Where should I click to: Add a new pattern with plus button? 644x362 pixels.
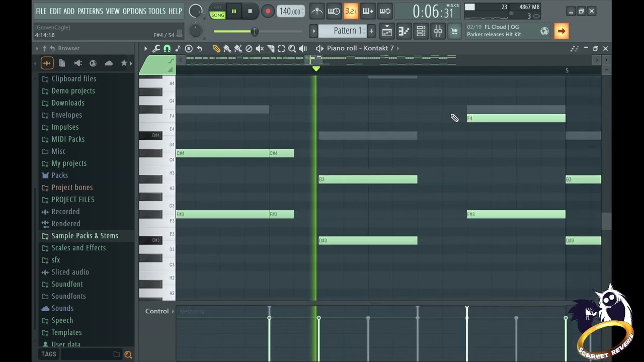[x=371, y=31]
